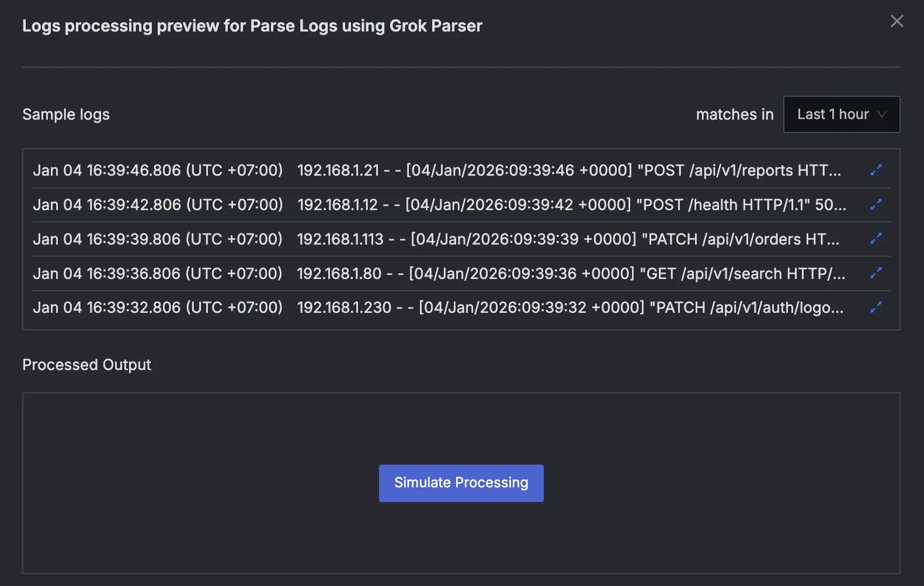Click the POST /api/v1/reports log message
Screen dimensions: 924x586
[569, 170]
